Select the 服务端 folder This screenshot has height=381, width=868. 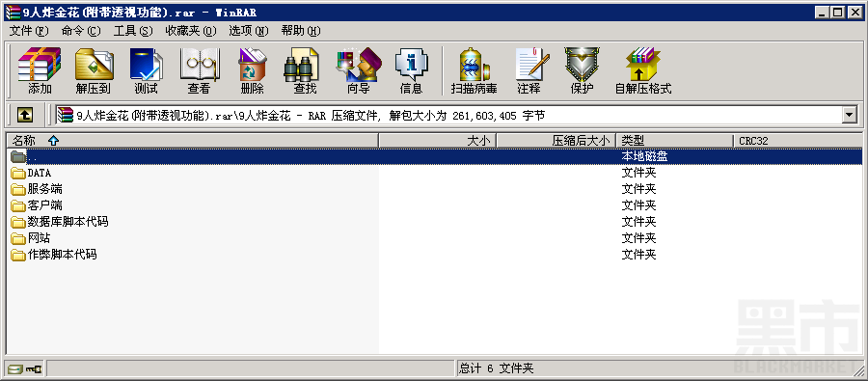[37, 189]
